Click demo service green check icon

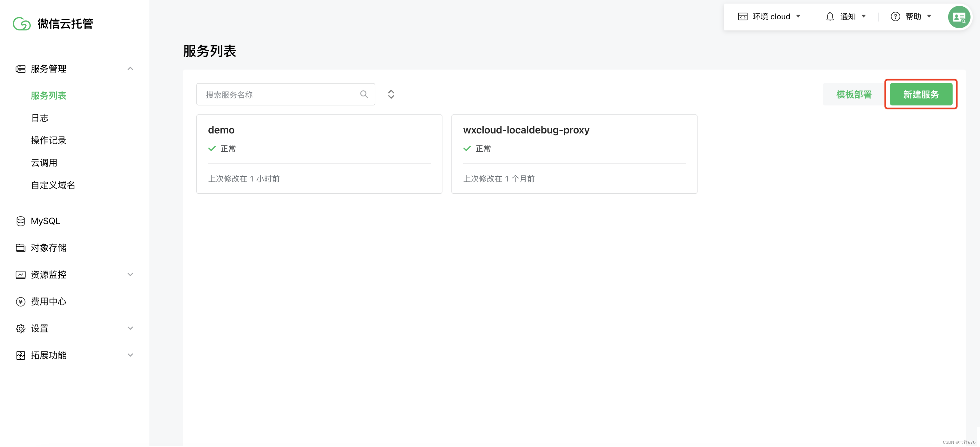212,148
